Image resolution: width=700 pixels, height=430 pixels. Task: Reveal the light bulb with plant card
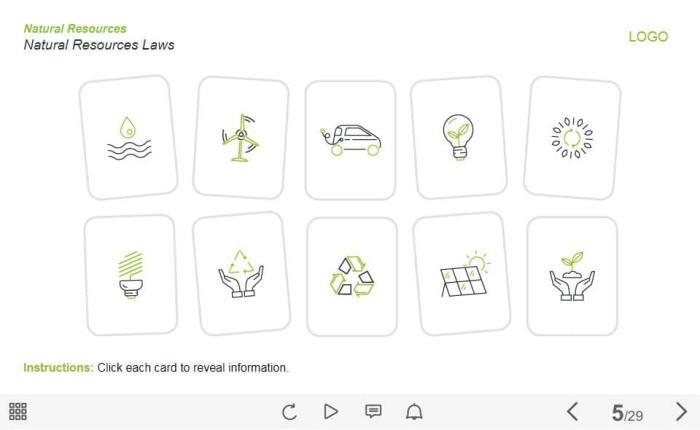458,138
